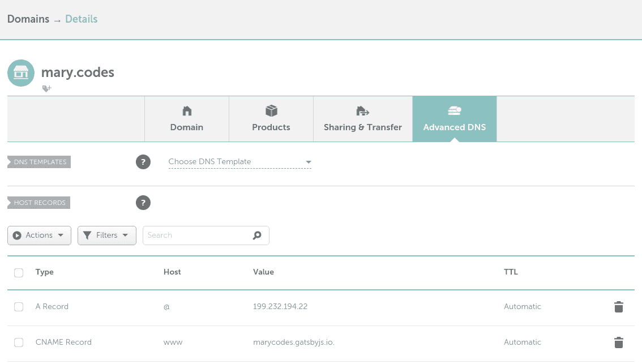Focus the host records Search field
642x364 pixels.
[206, 235]
